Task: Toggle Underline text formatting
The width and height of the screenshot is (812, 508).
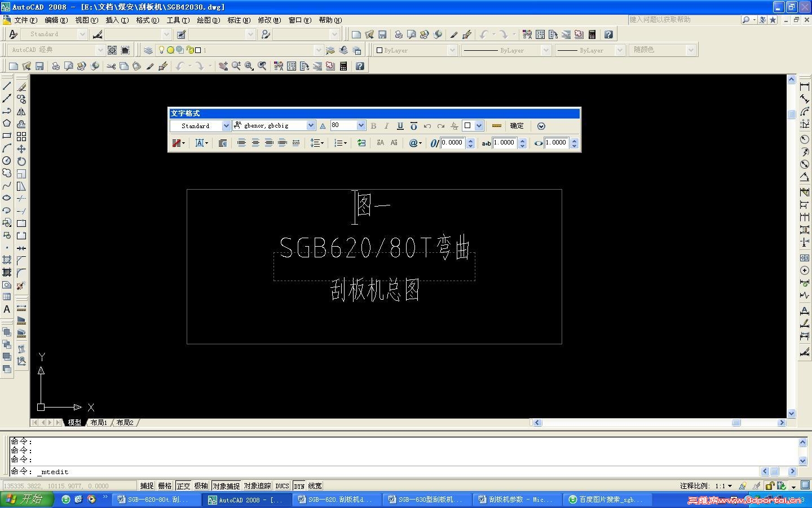Action: tap(400, 126)
